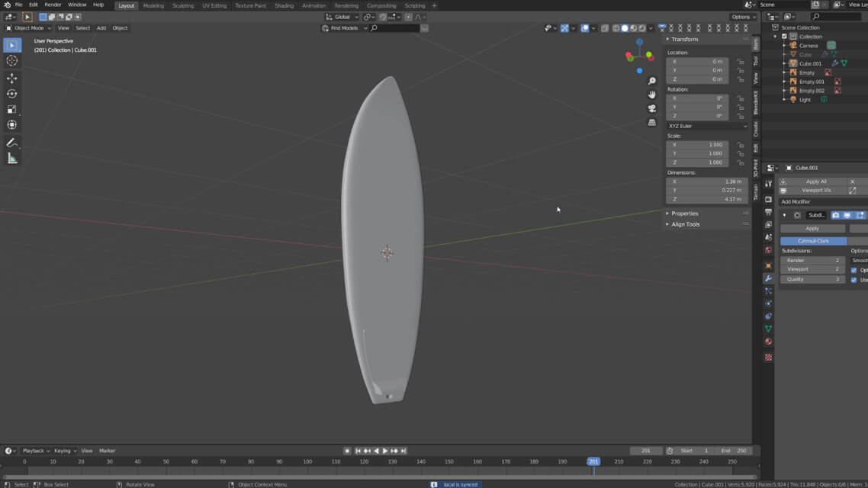The height and width of the screenshot is (488, 868).
Task: Choose the Annotate pencil tool
Action: tap(12, 143)
